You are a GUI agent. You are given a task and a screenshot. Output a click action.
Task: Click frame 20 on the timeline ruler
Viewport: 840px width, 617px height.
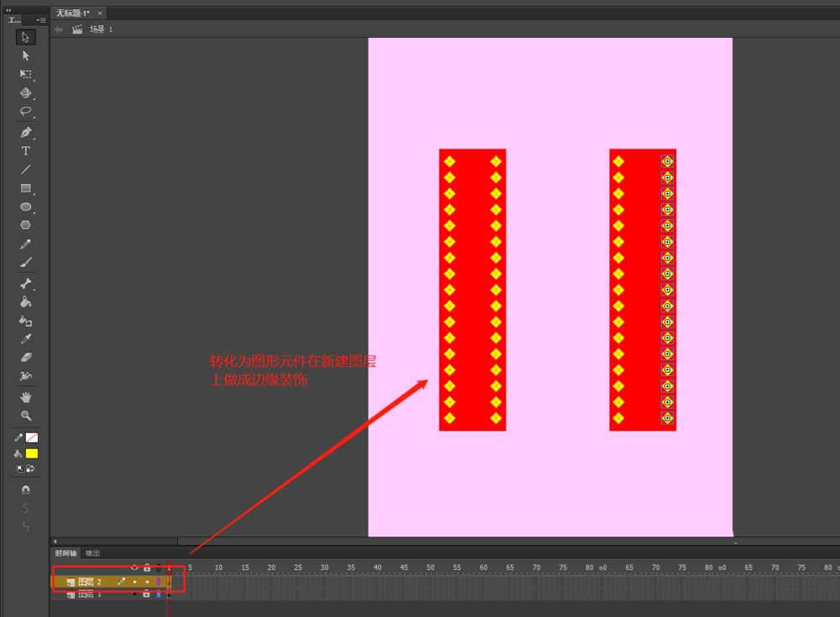(270, 567)
